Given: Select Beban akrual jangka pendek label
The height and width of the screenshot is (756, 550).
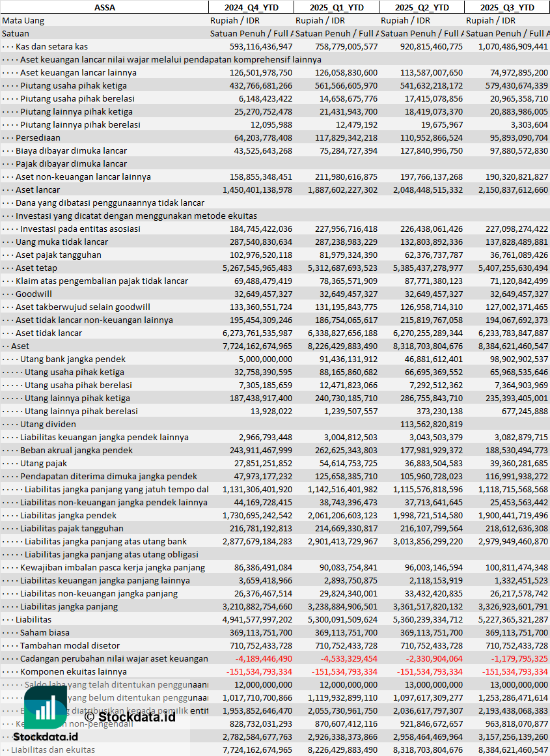Looking at the screenshot, I should pos(76,451).
